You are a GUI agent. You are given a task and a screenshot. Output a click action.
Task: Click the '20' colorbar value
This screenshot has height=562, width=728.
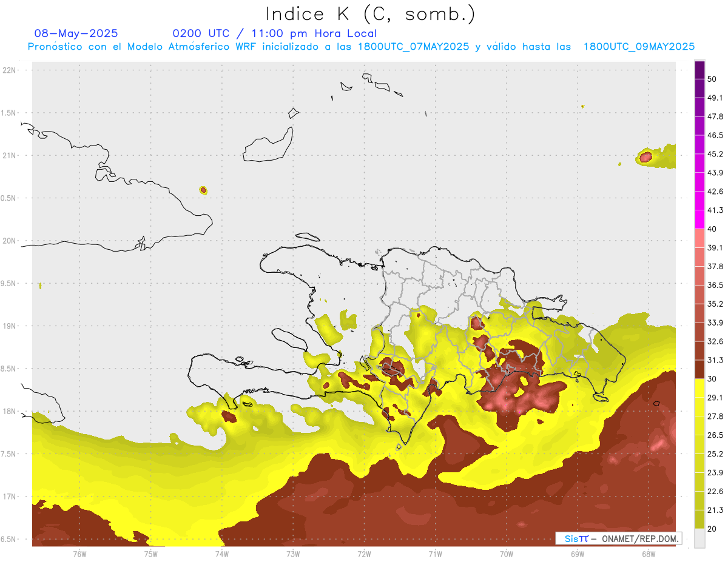[x=712, y=529]
